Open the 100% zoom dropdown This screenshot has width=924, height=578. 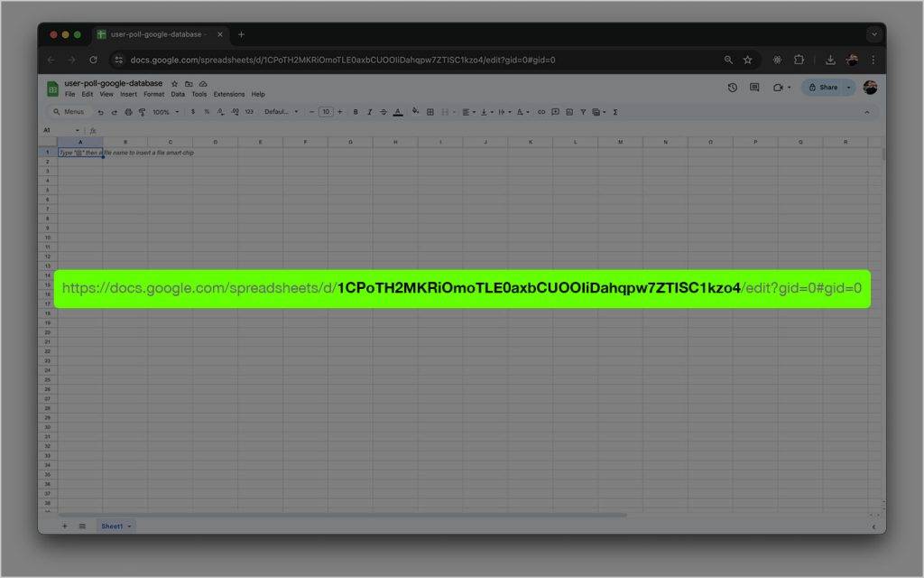[166, 112]
